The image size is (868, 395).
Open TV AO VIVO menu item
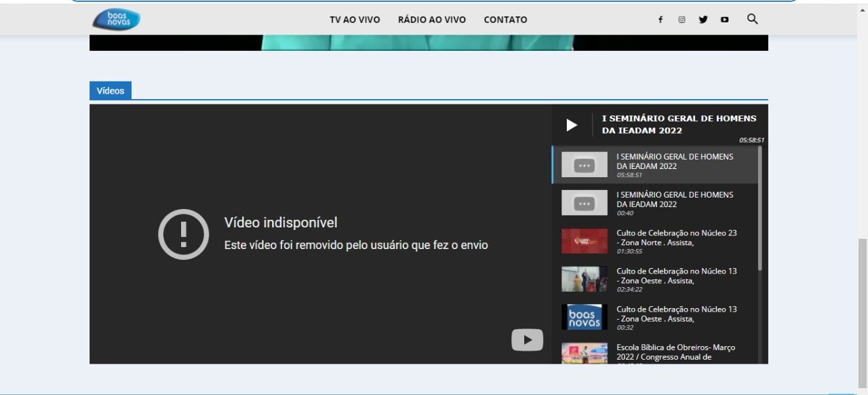355,20
